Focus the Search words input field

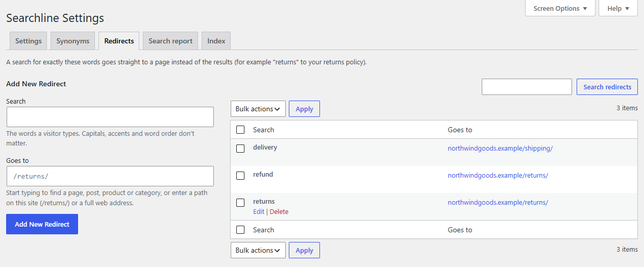click(110, 117)
